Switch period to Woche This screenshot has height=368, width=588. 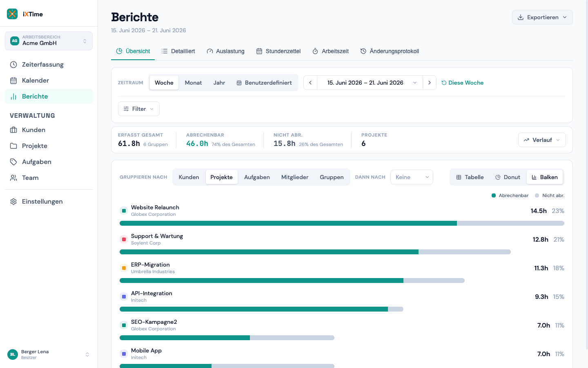coord(164,83)
